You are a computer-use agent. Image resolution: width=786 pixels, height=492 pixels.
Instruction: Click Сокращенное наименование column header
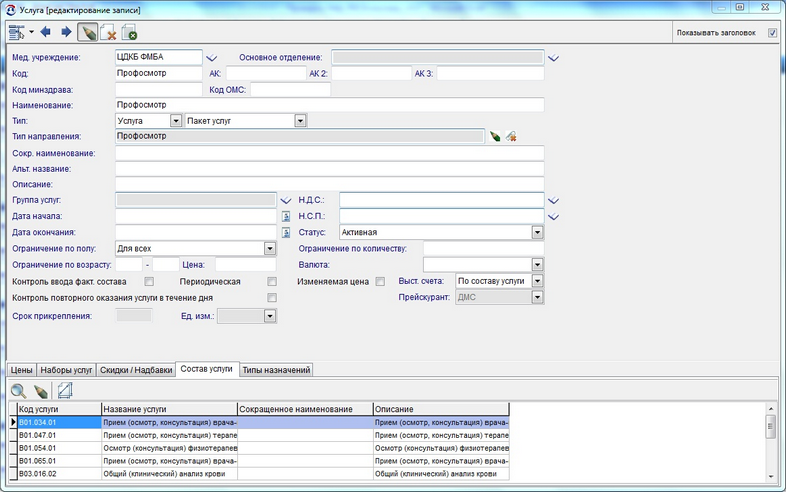[x=305, y=409]
